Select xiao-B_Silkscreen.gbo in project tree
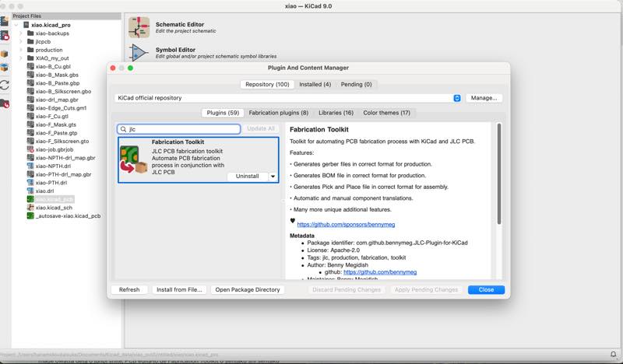The width and height of the screenshot is (623, 364). tap(63, 91)
